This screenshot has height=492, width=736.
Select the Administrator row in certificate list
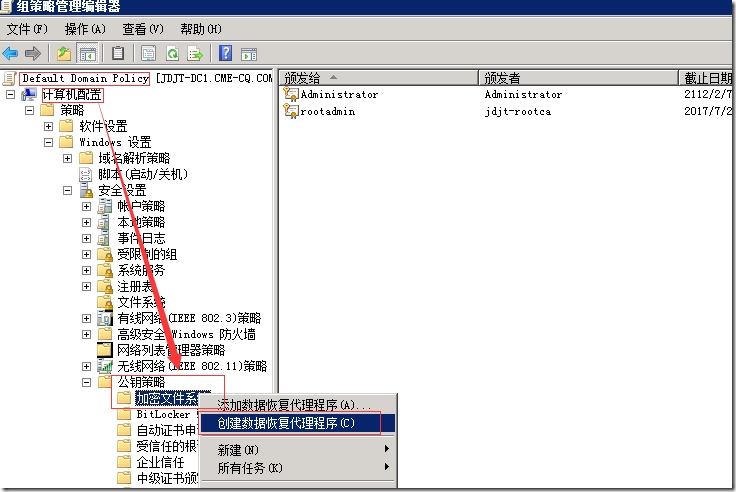click(507, 94)
